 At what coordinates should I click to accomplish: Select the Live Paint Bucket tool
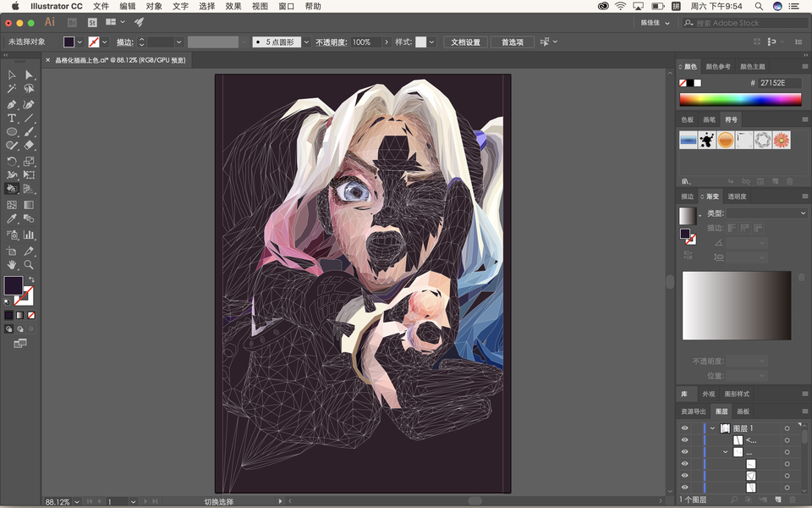[x=12, y=189]
